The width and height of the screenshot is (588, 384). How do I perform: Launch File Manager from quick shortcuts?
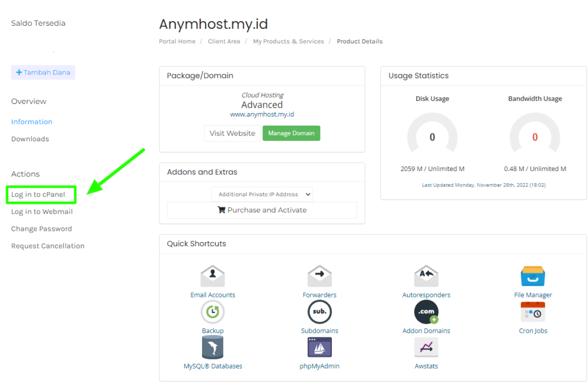coord(533,277)
